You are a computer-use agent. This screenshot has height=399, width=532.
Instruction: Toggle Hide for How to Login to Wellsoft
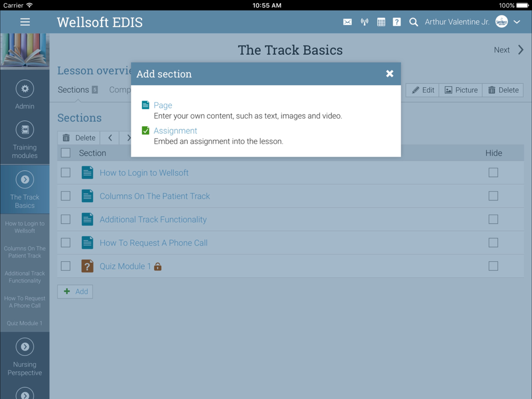click(493, 173)
